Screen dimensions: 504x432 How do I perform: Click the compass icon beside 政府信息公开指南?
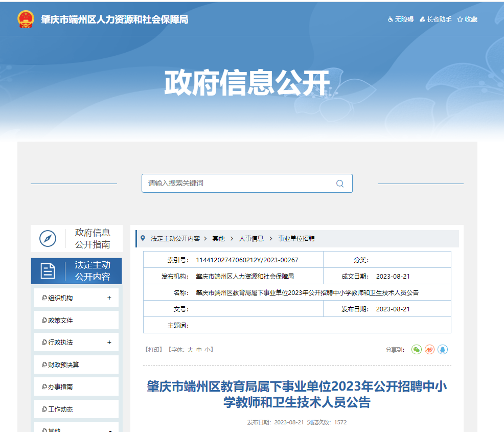click(x=48, y=239)
